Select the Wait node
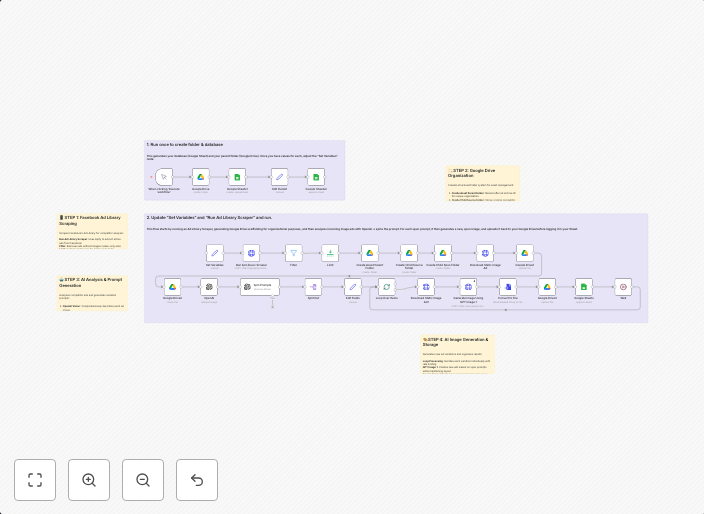Screen dimensions: 704x514 (x=623, y=287)
